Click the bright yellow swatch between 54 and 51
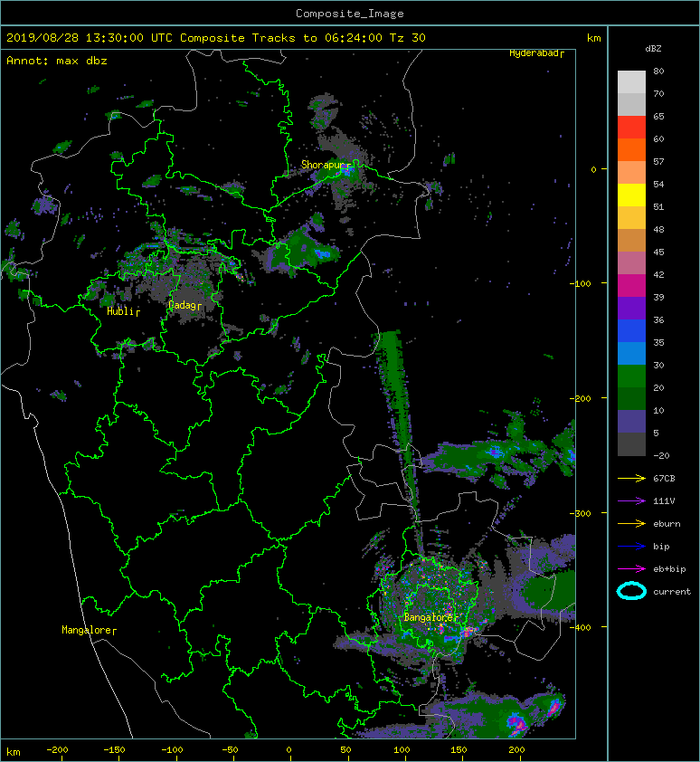The height and width of the screenshot is (762, 700). [631, 195]
